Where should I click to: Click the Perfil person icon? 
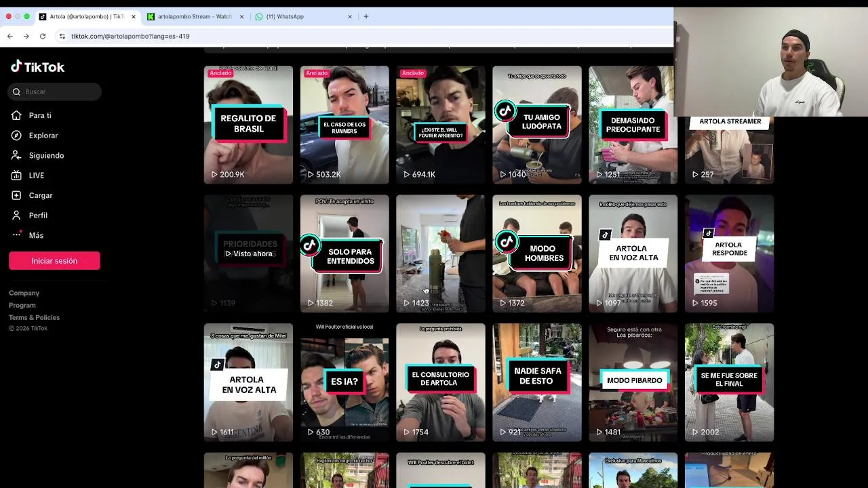[x=16, y=216]
